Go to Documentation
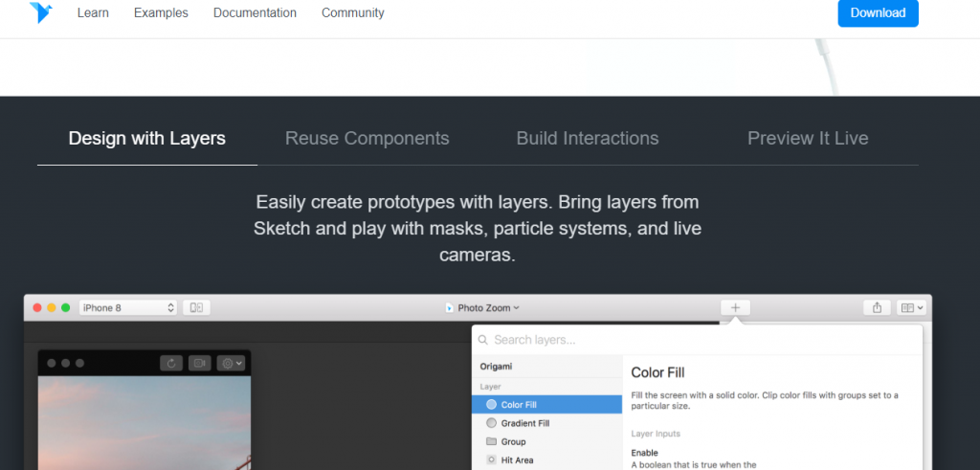Image resolution: width=980 pixels, height=470 pixels. coord(255,12)
